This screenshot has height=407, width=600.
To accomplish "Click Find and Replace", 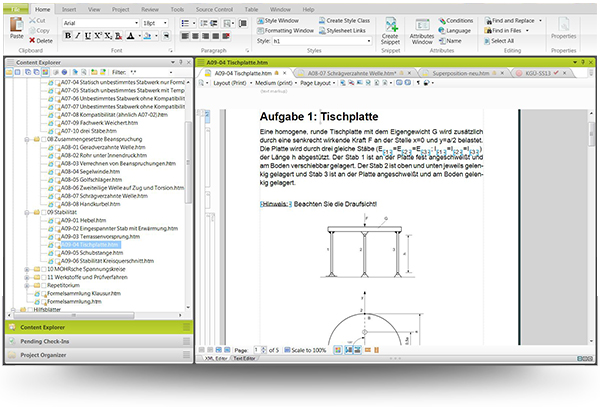I will [509, 21].
